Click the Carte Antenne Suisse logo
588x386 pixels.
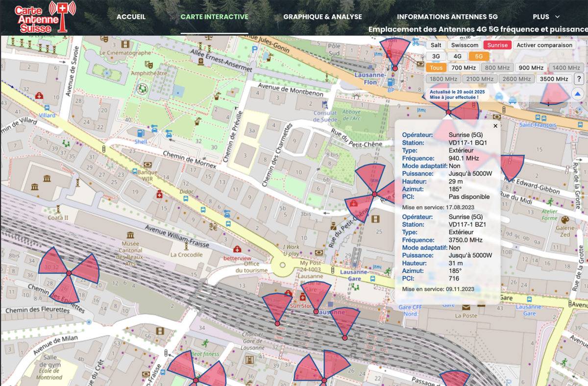pos(45,17)
